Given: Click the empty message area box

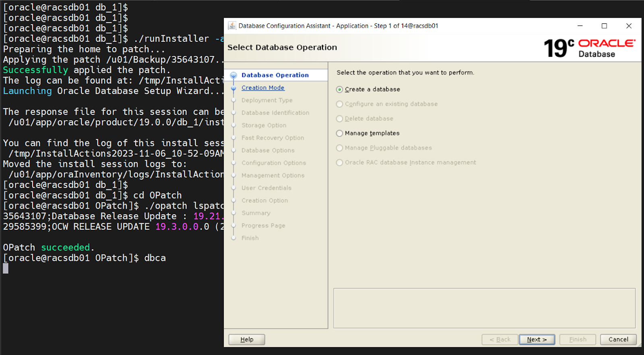Looking at the screenshot, I should [484, 308].
